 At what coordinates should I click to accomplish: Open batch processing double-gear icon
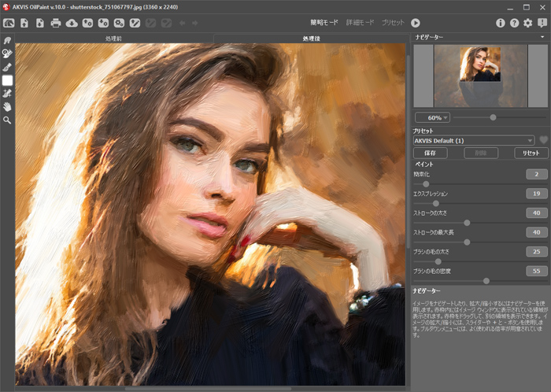[119, 23]
